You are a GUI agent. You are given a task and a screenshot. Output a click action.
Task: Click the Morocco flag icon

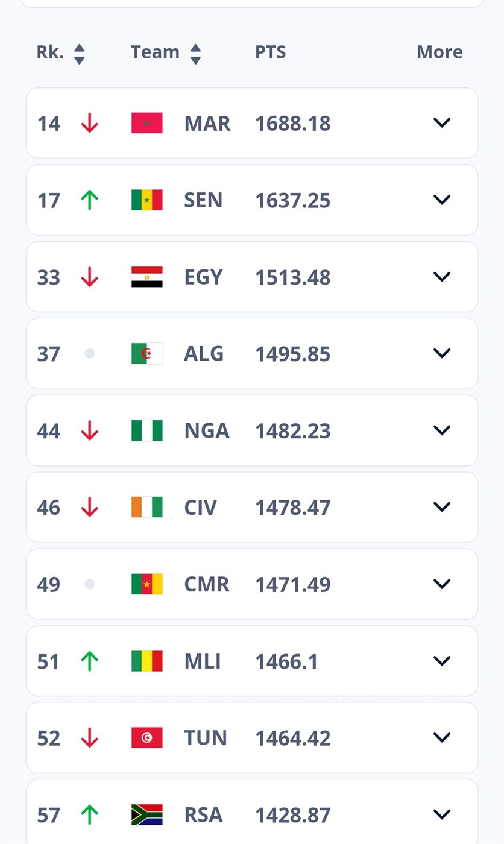click(x=147, y=123)
